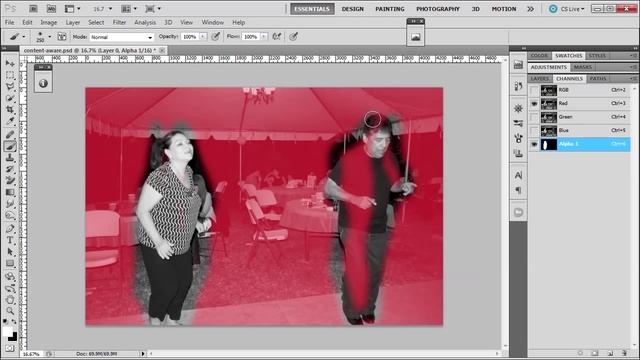Open the Brush Preset picker arrow
The image size is (640, 360).
click(50, 37)
